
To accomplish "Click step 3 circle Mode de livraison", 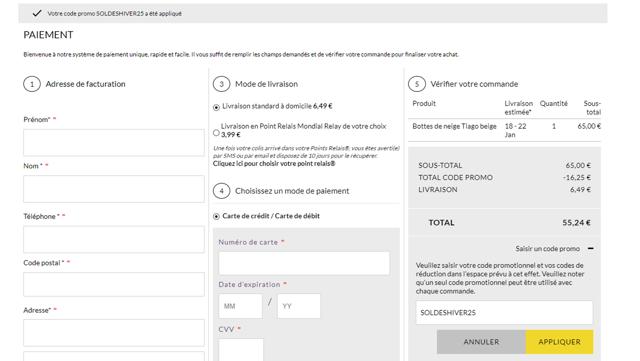I will coord(221,84).
